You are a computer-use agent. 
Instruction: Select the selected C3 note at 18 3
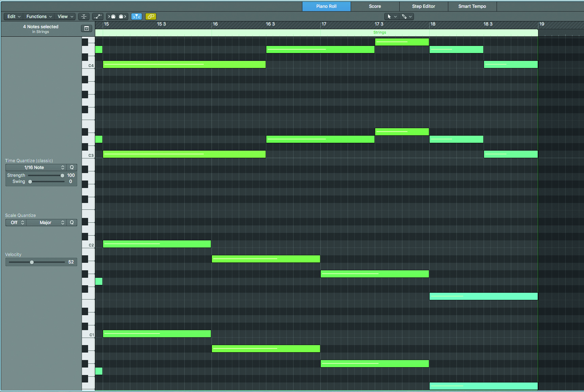point(511,154)
